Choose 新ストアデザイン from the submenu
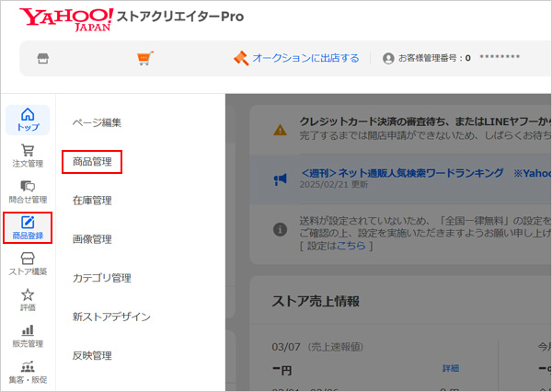The image size is (552, 392). pos(111,317)
